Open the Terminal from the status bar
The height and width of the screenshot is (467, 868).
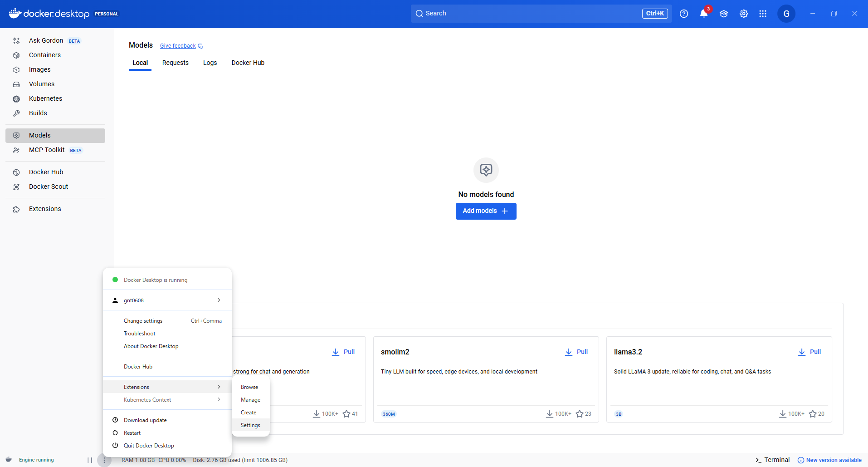point(773,460)
